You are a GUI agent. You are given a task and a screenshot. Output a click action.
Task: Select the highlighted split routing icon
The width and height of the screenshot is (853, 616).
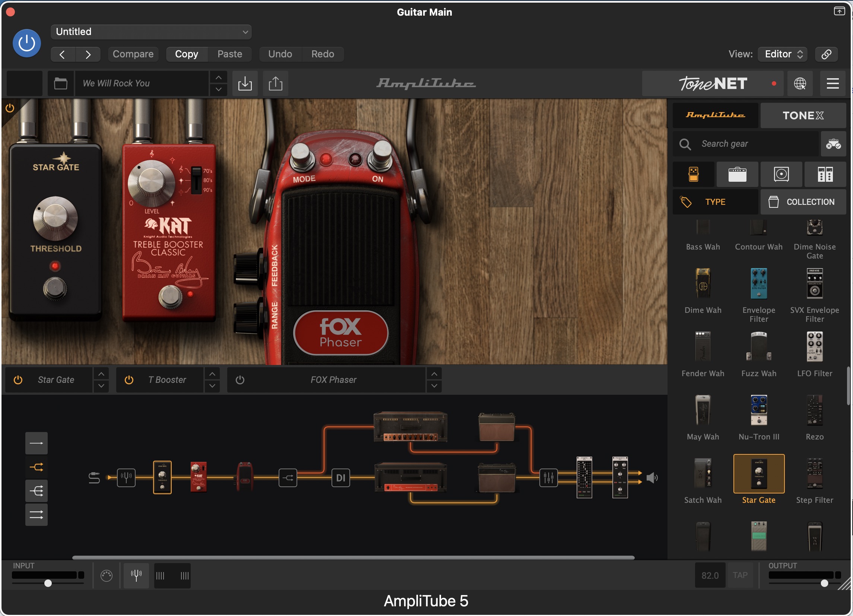[x=37, y=467]
